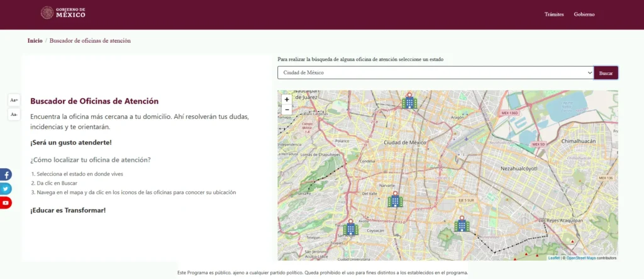Open the OpenStreetMap attribution link
Image resolution: width=644 pixels, height=279 pixels.
[x=580, y=258]
